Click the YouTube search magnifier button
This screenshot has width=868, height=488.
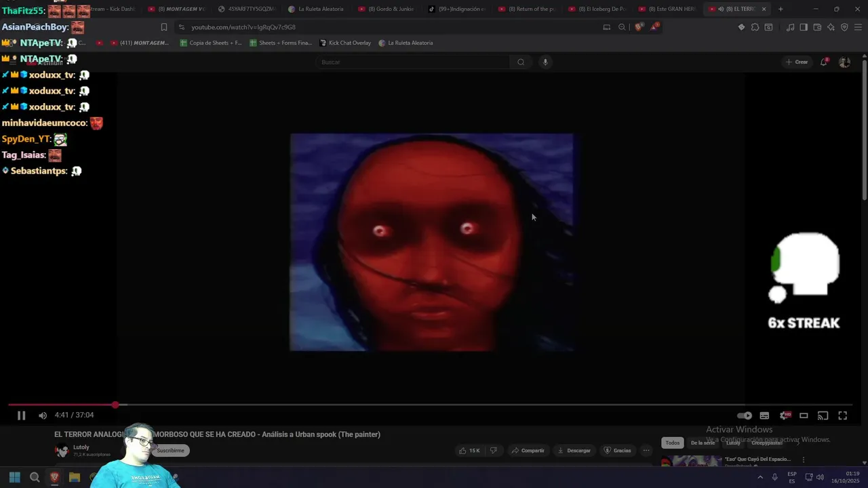521,62
